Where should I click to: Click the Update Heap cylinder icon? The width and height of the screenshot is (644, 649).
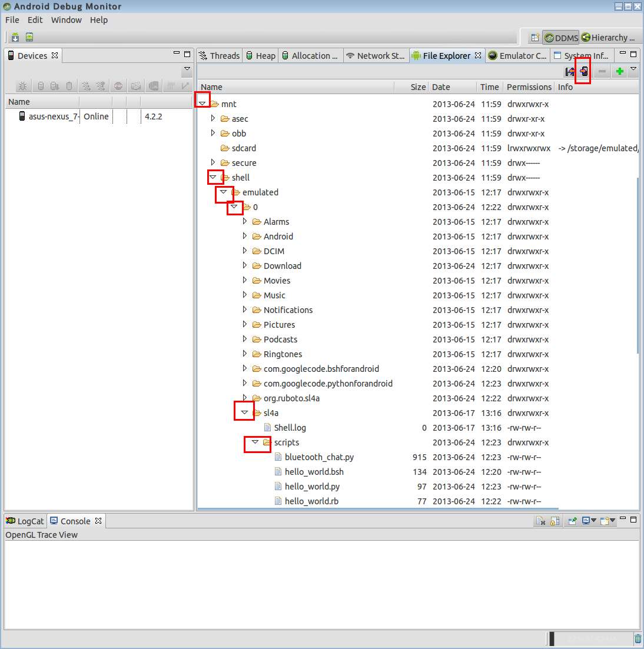point(41,86)
